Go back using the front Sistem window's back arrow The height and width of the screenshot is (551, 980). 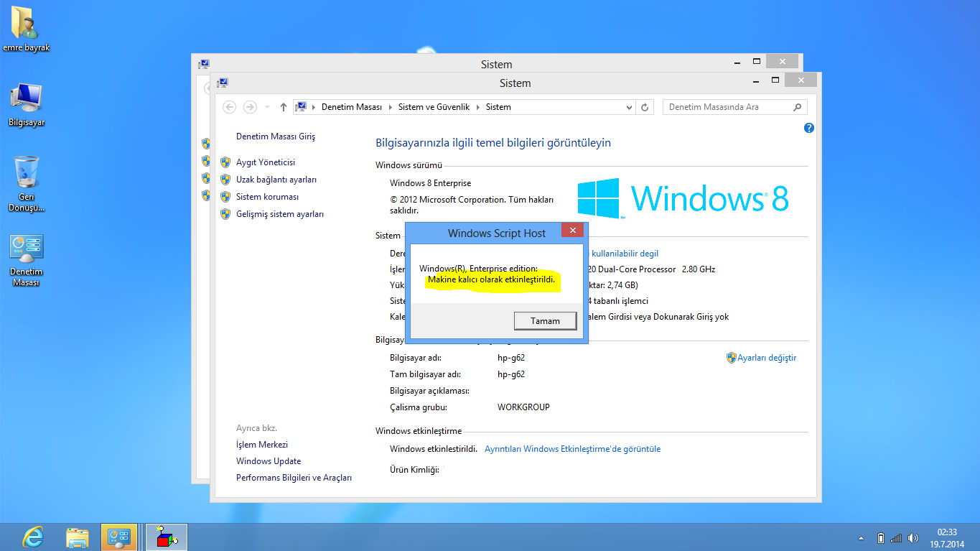[230, 107]
